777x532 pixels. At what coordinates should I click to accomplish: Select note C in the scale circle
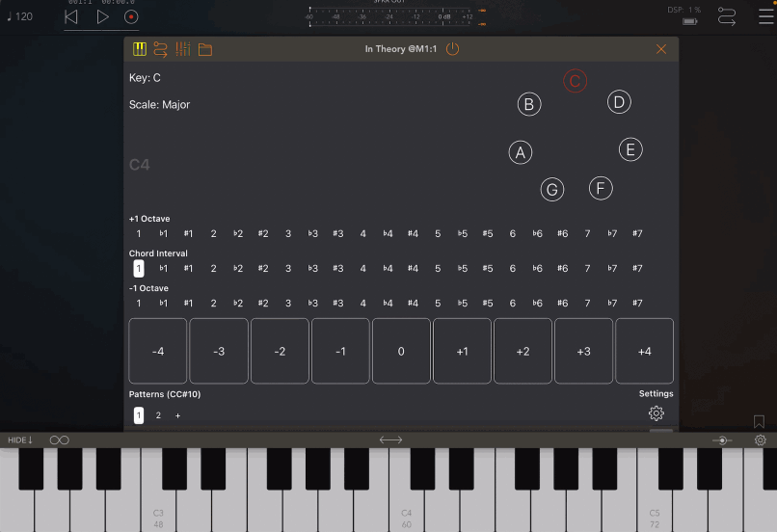coord(575,81)
